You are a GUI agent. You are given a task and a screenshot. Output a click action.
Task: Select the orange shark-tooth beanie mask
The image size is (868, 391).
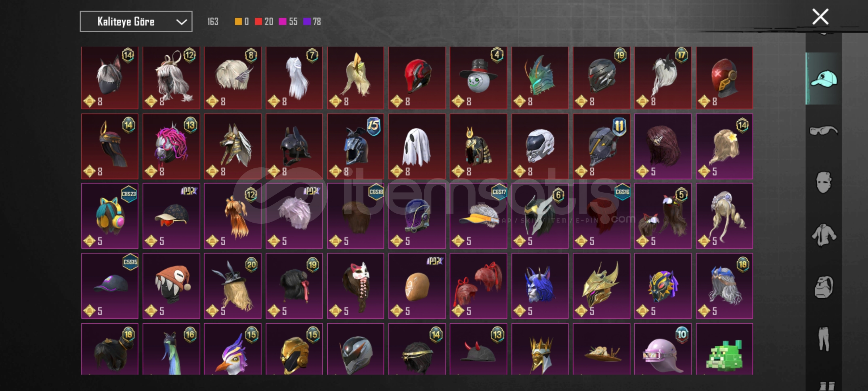[x=171, y=286]
